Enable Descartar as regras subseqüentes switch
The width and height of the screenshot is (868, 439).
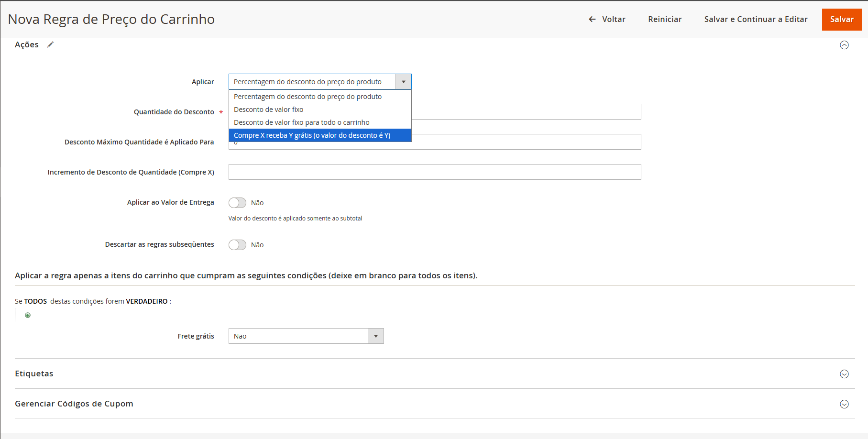[237, 245]
